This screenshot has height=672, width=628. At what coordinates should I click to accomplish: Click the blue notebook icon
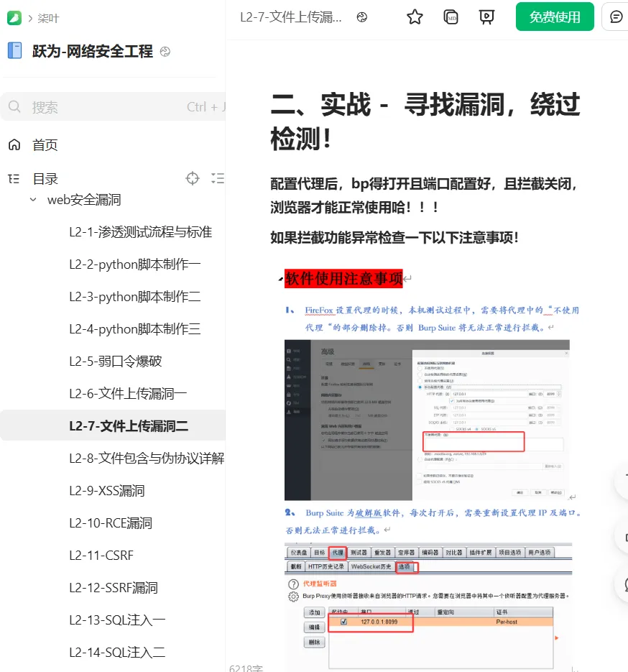(15, 50)
